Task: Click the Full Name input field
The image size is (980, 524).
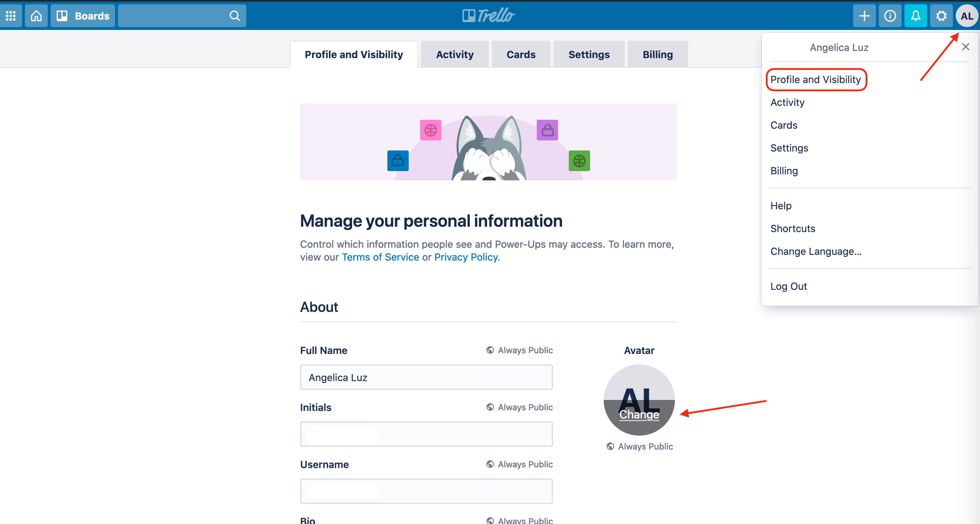Action: pos(427,377)
